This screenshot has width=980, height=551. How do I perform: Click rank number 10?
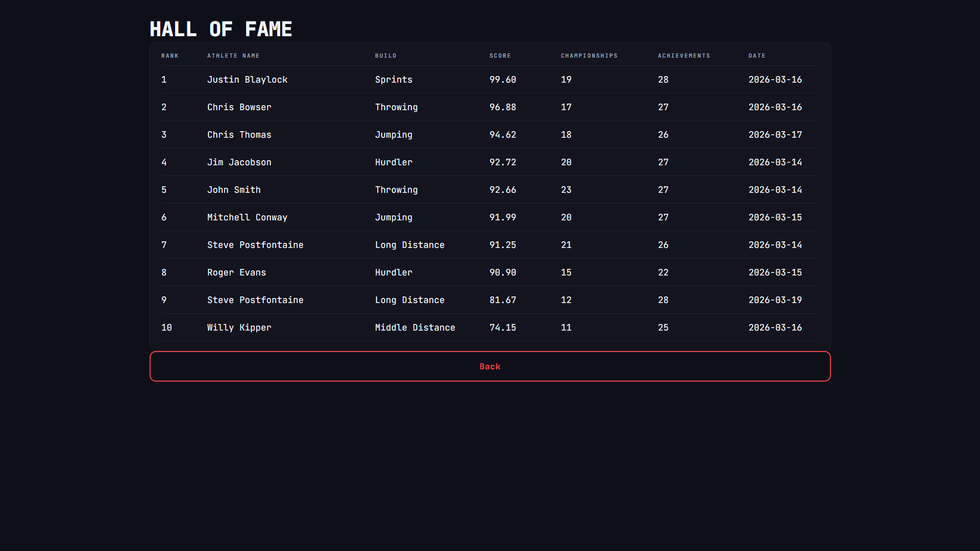tap(166, 328)
